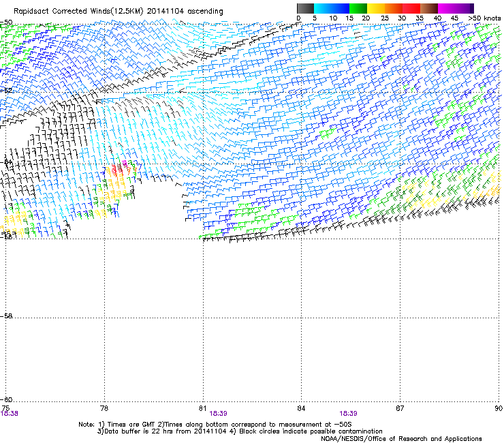The width and height of the screenshot is (504, 443).
Task: Click the '18:39' time label beside longitude 81
Action: [218, 414]
